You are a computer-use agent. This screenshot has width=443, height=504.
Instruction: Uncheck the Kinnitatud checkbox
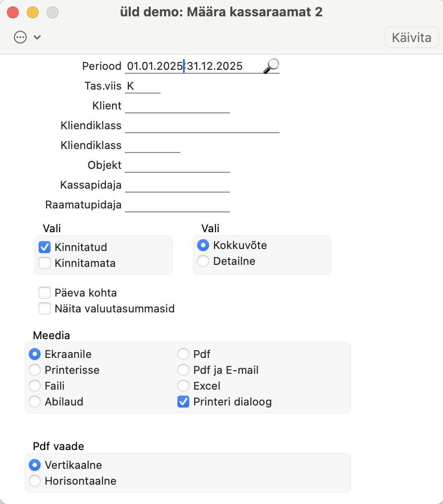(x=45, y=247)
